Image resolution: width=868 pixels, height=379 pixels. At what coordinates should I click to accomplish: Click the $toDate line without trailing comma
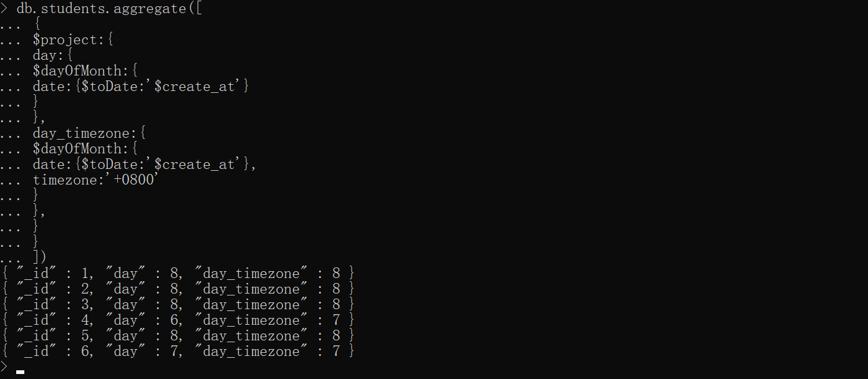coord(141,87)
